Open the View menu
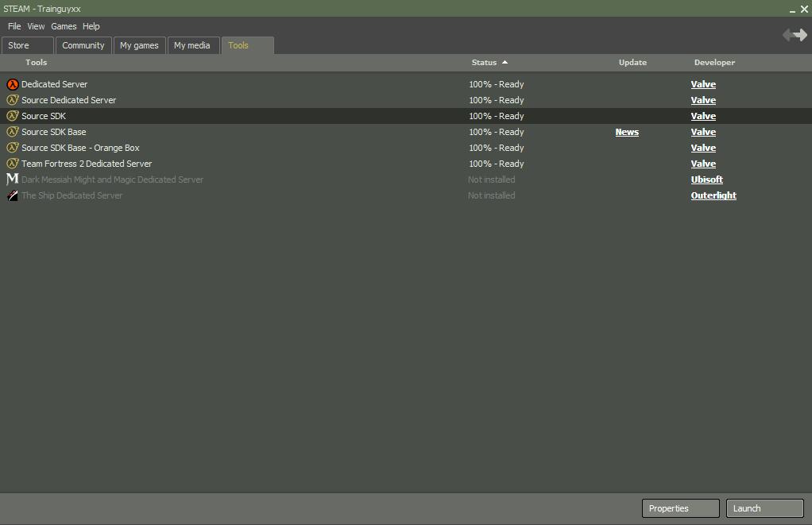The height and width of the screenshot is (525, 812). [x=36, y=26]
